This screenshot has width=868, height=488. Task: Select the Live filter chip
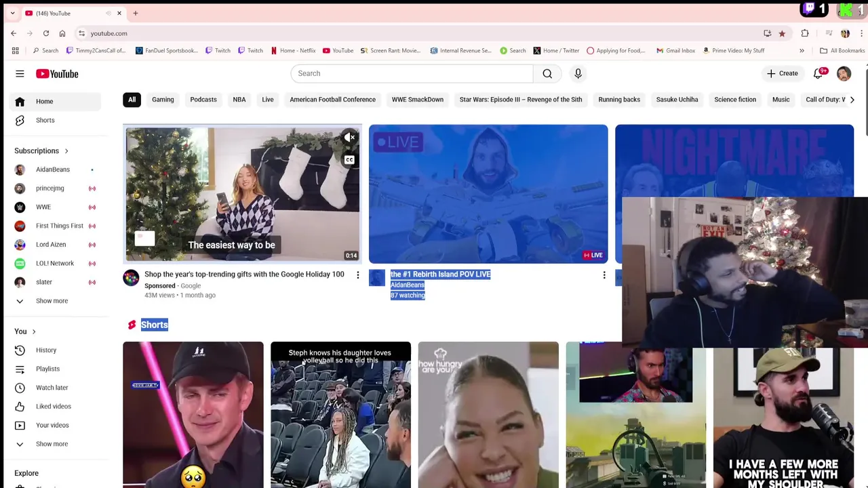268,100
